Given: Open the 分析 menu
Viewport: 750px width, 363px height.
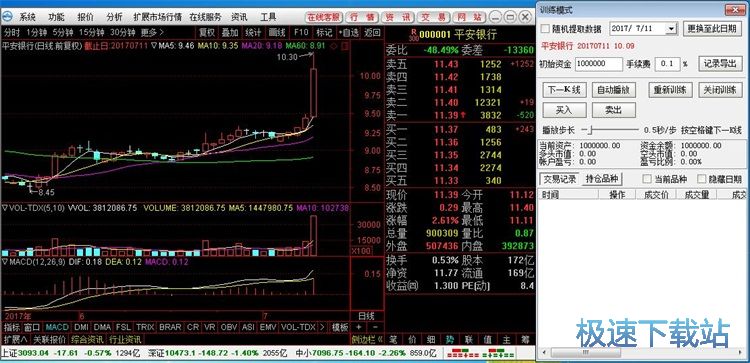Looking at the screenshot, I should point(114,17).
